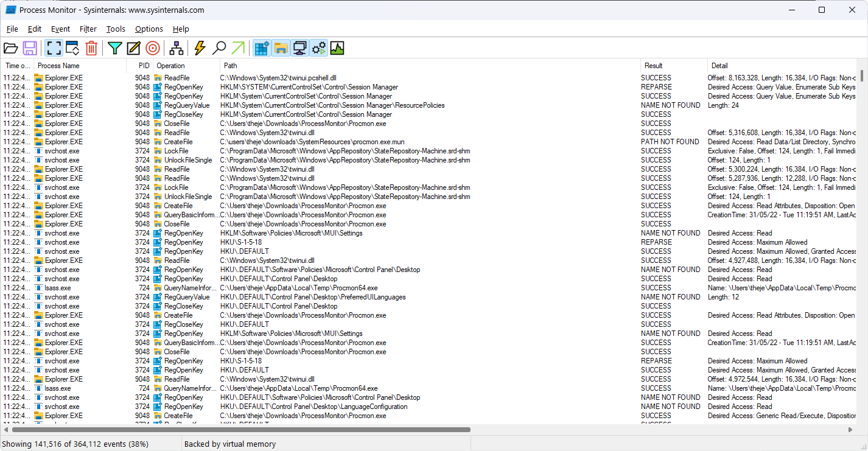This screenshot has height=451, width=868.
Task: Click the PATH NOT FOUND result cell
Action: 670,142
